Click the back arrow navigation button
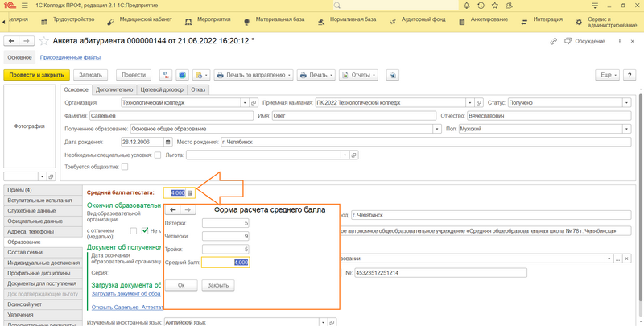This screenshot has width=644, height=331. click(12, 40)
